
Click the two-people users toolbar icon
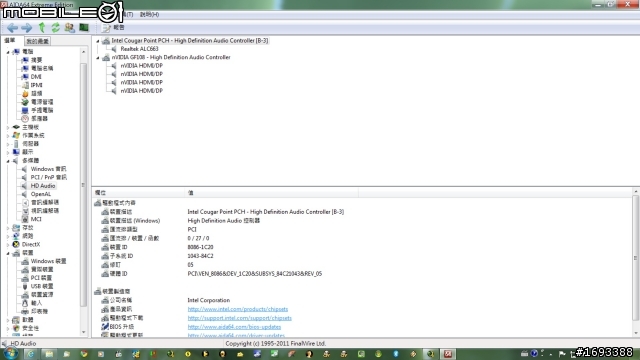tap(70, 27)
